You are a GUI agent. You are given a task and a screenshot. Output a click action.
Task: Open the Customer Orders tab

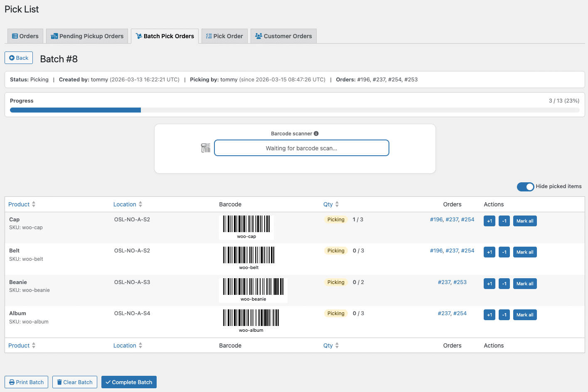click(x=283, y=36)
